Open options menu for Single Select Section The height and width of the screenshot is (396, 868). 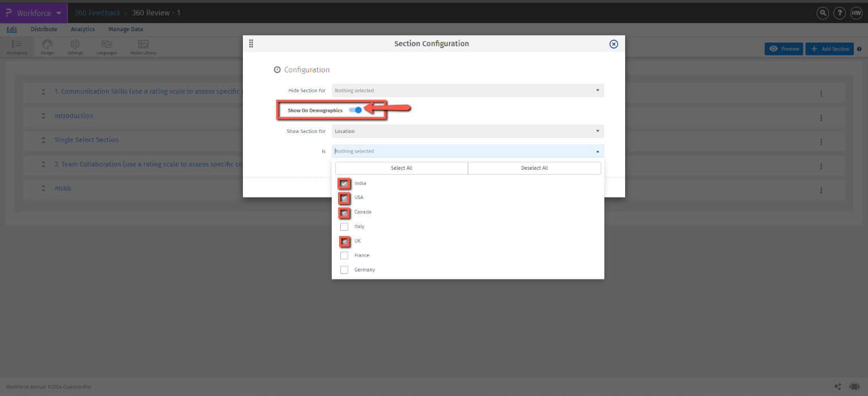point(821,143)
